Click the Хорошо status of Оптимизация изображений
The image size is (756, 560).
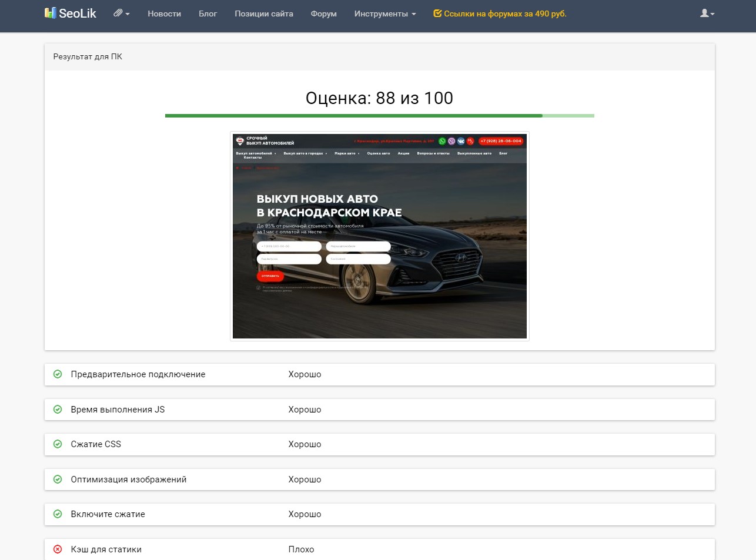[305, 479]
